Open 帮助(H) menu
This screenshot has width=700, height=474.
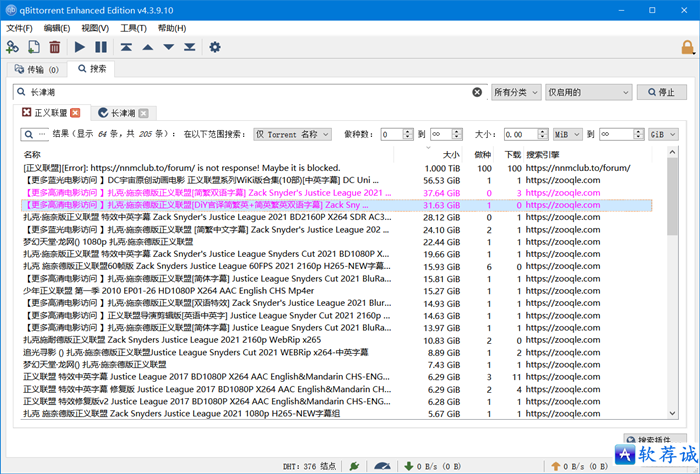(x=172, y=28)
